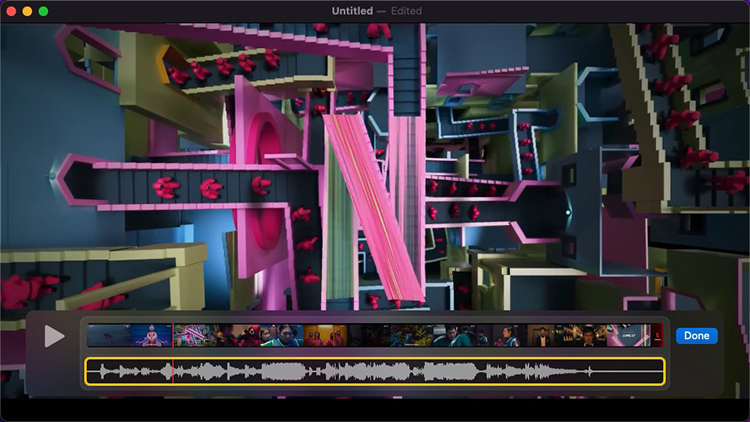Select first filmstrip thumbnail, dark blue scene
The image size is (750, 422).
coord(109,335)
